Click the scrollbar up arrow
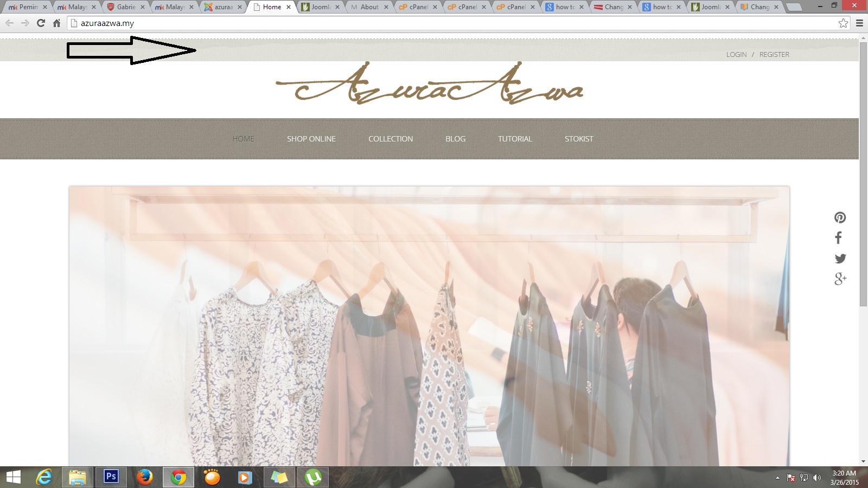868x488 pixels. point(863,38)
